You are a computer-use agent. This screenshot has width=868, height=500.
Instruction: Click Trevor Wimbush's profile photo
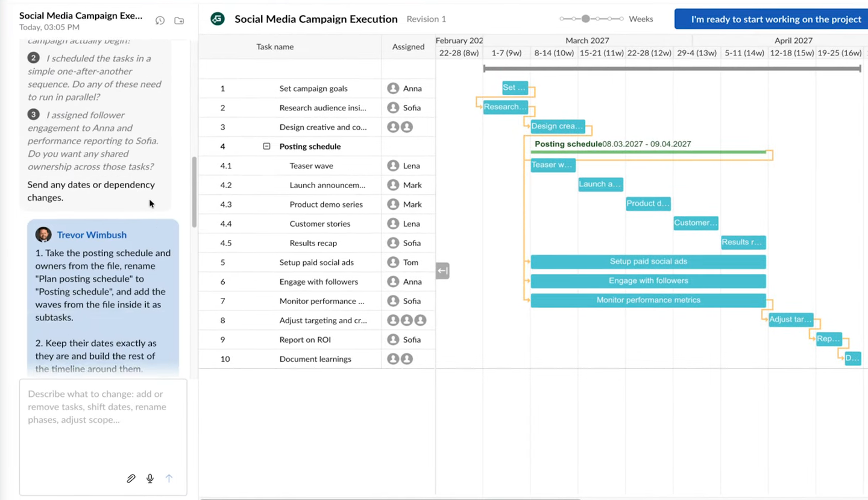tap(43, 235)
